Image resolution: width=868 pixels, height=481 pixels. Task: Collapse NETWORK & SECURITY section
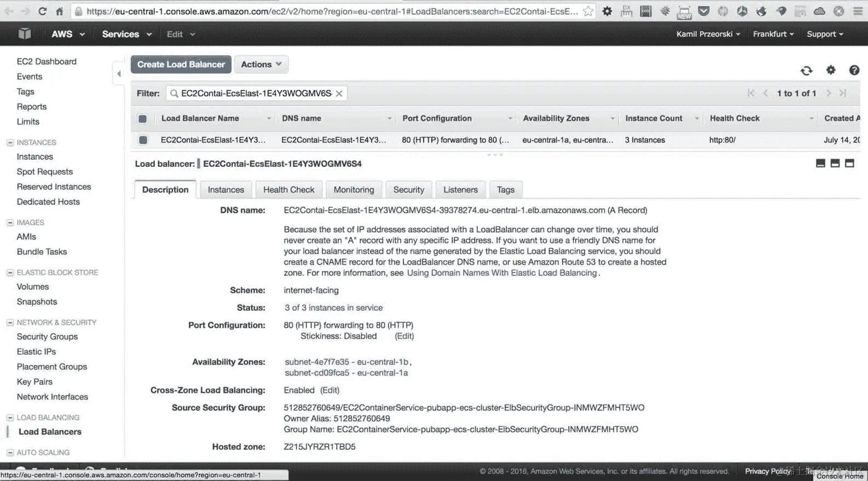point(10,323)
